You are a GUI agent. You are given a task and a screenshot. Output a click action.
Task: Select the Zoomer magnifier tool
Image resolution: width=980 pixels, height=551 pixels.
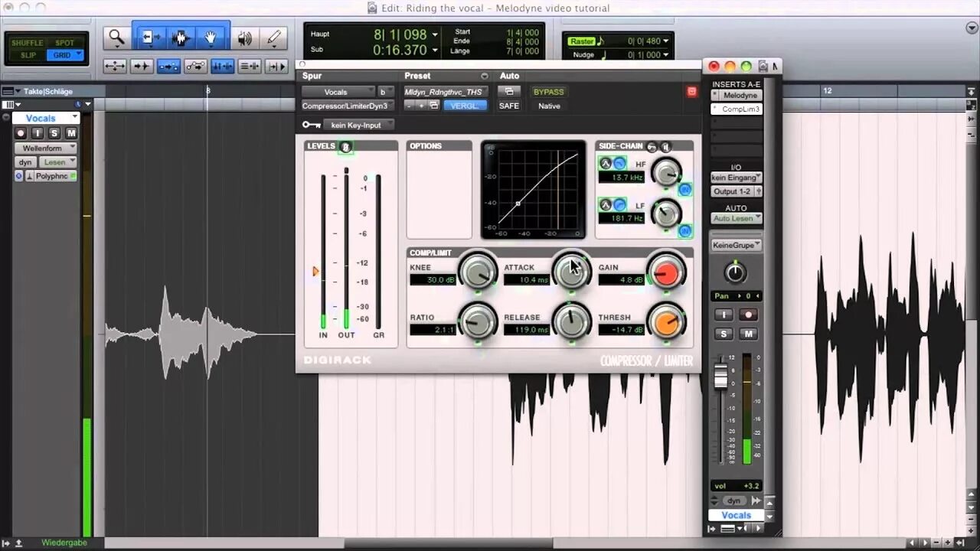pos(116,37)
